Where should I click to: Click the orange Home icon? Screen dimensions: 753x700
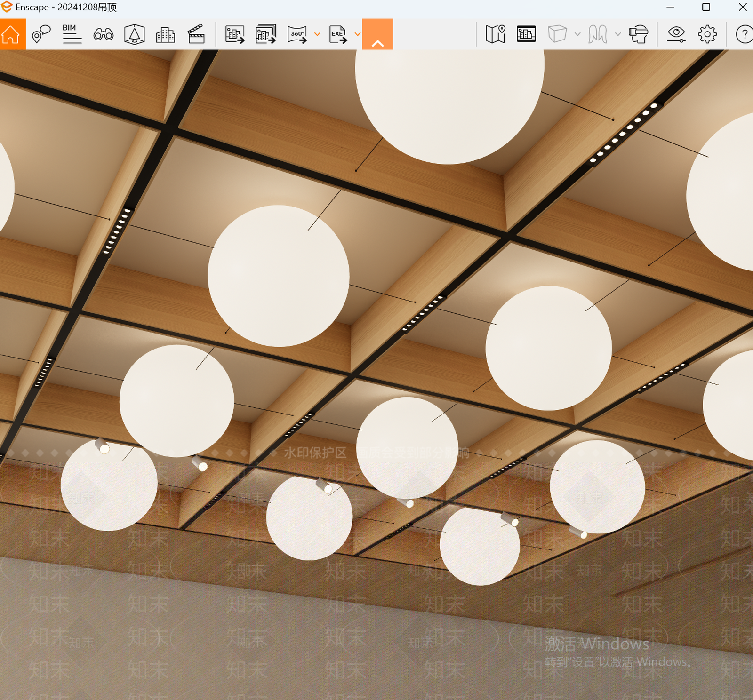(11, 34)
